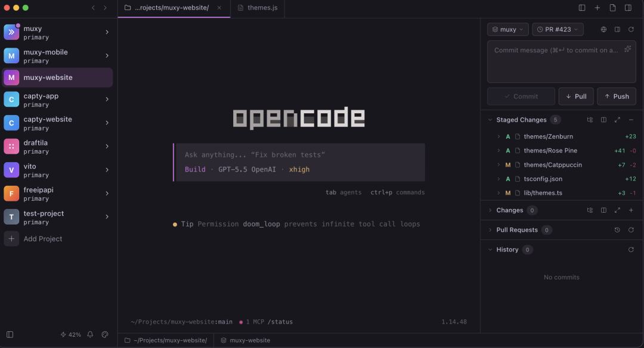The image size is (644, 348).
Task: Click the capty-app project avatar
Action: coord(11,100)
